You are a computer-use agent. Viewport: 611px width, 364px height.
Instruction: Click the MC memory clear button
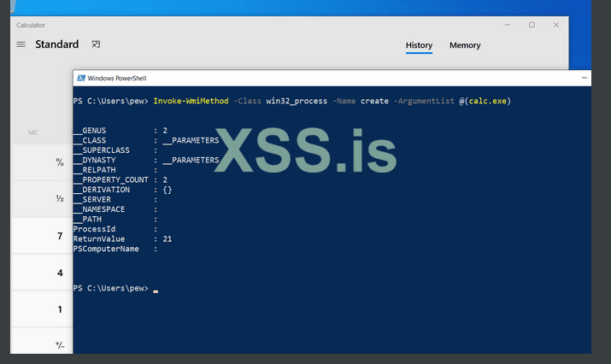pyautogui.click(x=33, y=133)
